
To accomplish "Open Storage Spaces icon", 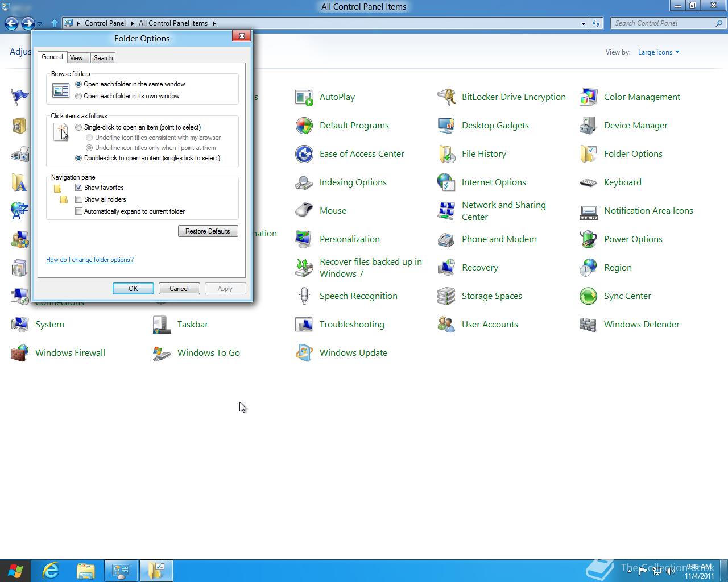I will click(491, 296).
